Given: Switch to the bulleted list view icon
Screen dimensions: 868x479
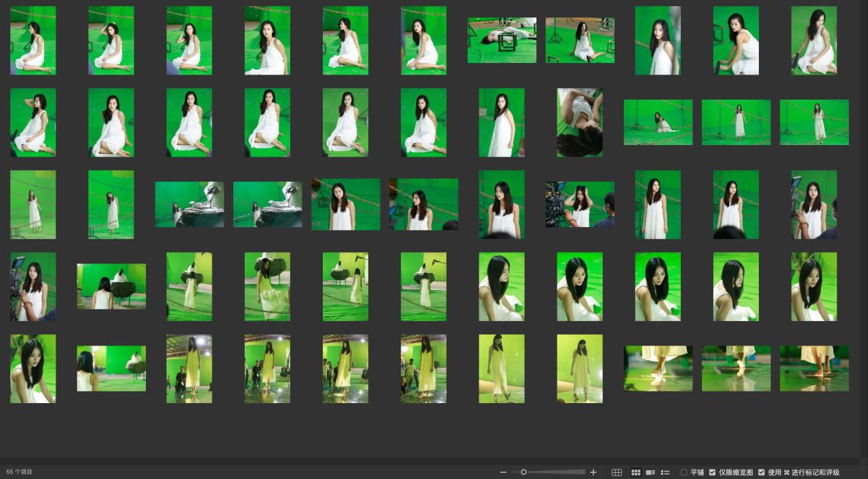Looking at the screenshot, I should click(665, 472).
